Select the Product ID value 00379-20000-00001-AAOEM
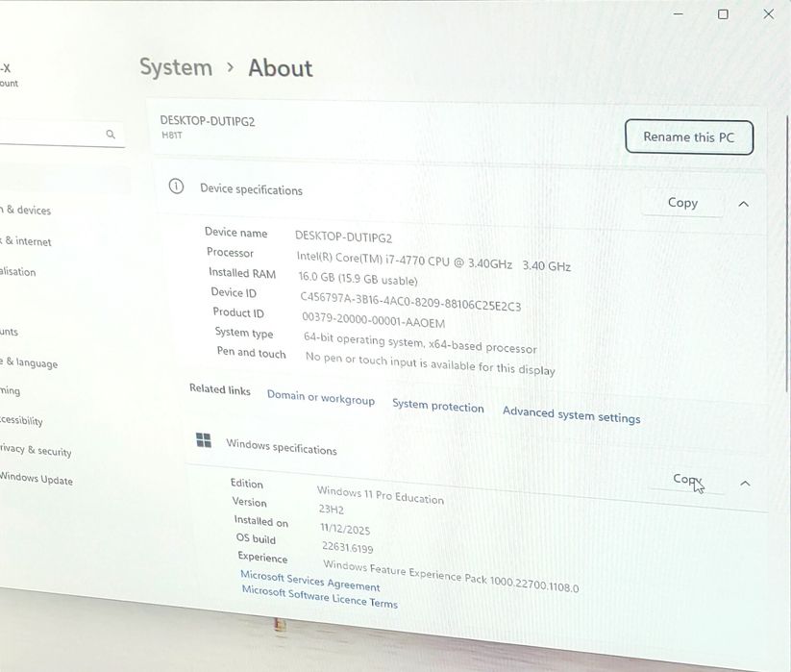The image size is (791, 672). coord(373,320)
